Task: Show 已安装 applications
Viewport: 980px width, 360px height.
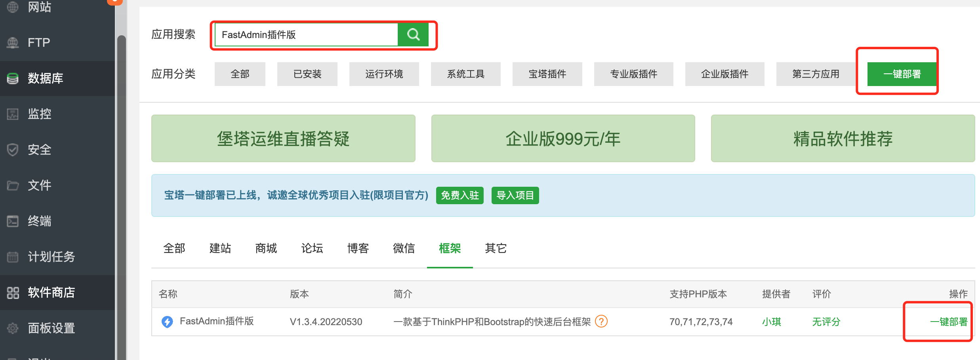Action: click(x=307, y=74)
